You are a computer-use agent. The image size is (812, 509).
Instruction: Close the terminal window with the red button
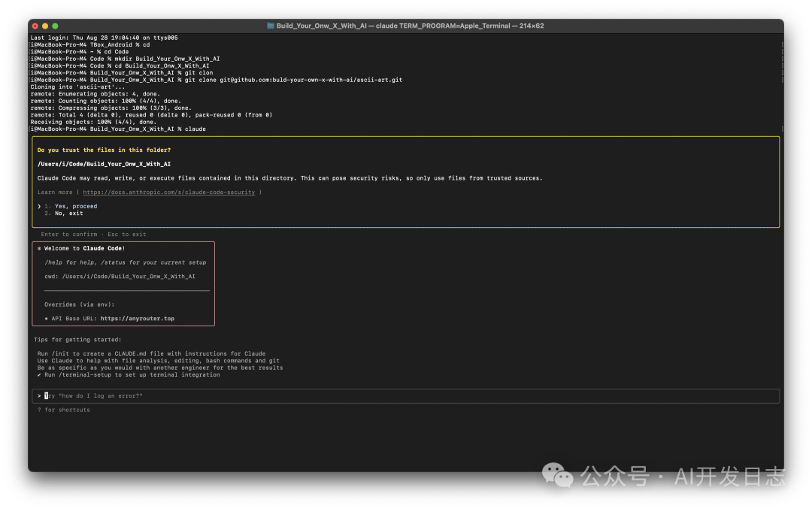[35, 26]
